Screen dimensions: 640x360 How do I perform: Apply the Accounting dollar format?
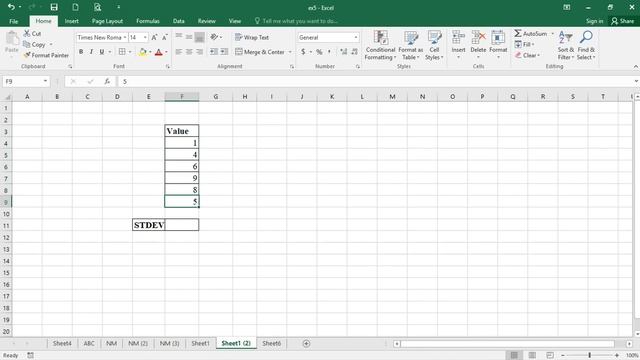[303, 52]
